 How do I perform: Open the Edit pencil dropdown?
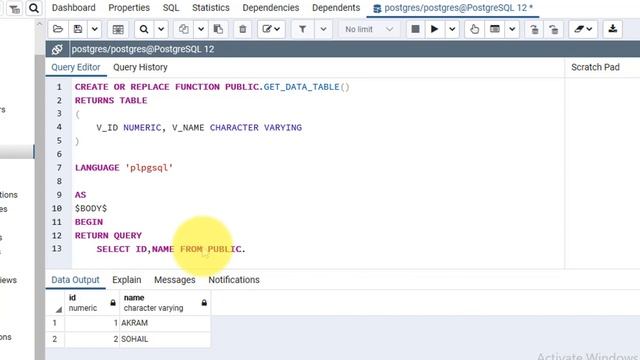coord(271,29)
